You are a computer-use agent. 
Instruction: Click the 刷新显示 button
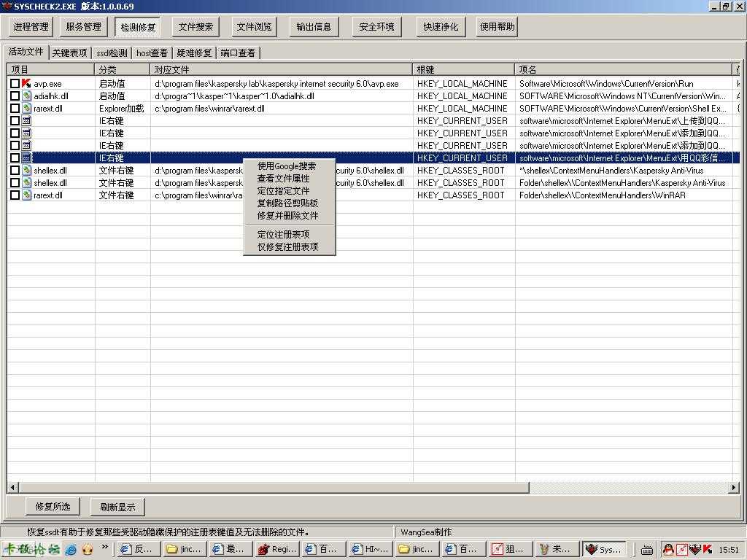(117, 507)
